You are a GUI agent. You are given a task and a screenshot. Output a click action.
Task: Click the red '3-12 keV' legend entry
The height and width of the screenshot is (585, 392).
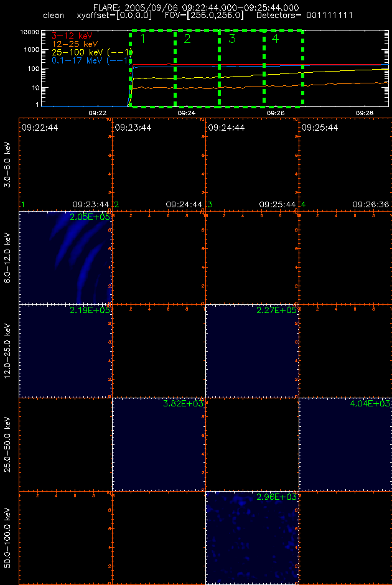pyautogui.click(x=72, y=35)
